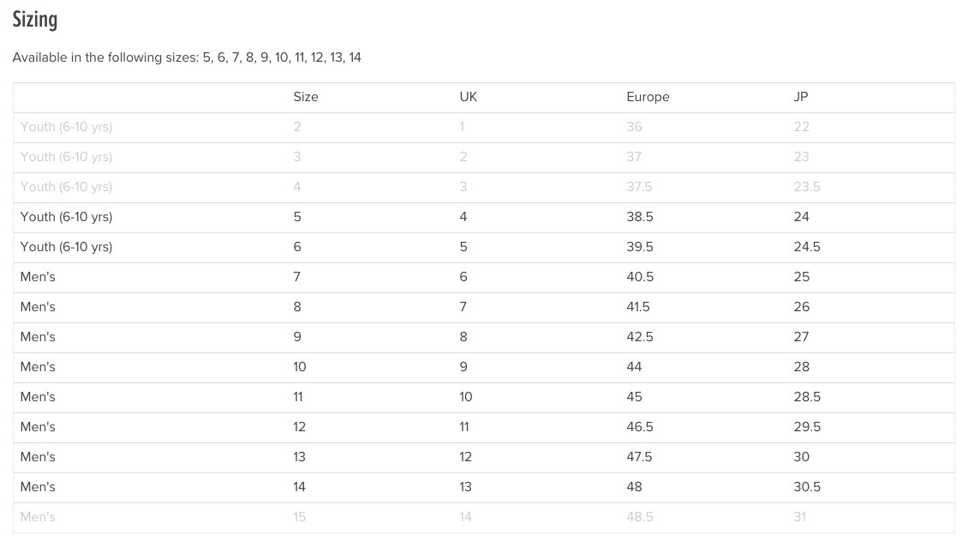Click JP value 30 in Men's 13 row

point(801,457)
